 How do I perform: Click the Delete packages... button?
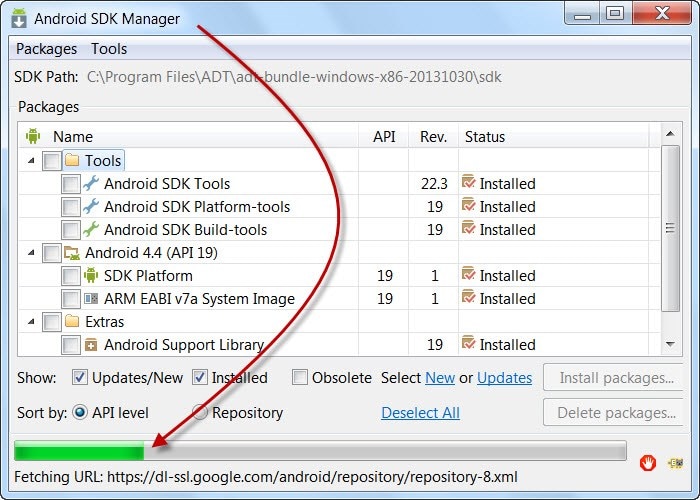click(x=614, y=412)
